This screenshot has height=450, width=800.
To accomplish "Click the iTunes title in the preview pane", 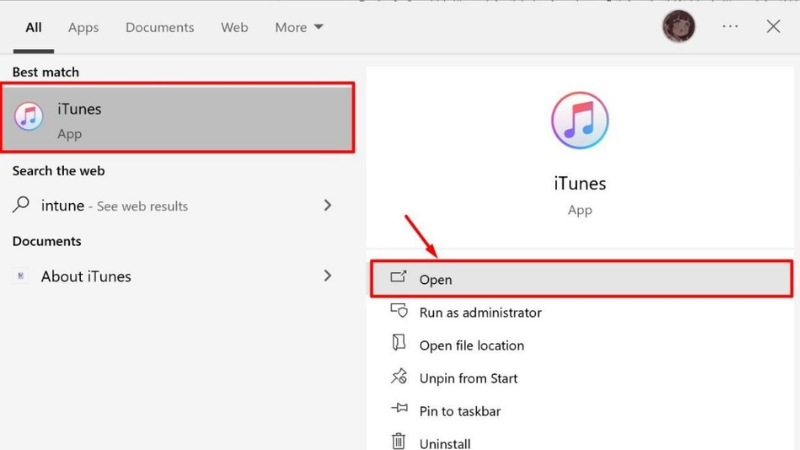I will point(580,183).
